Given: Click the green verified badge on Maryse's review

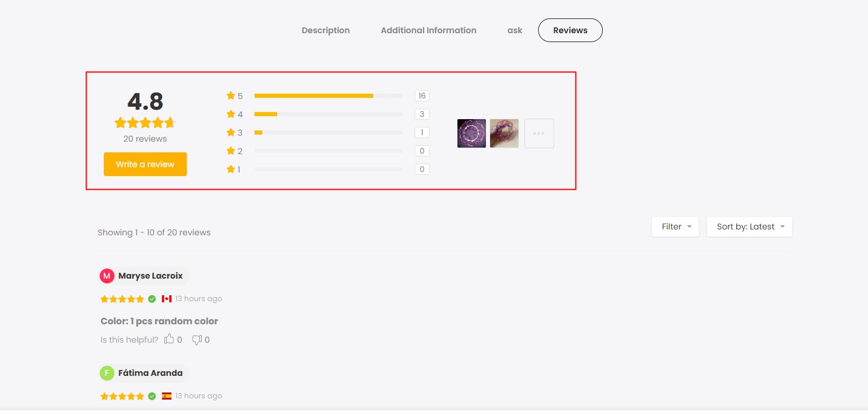Looking at the screenshot, I should click(152, 299).
